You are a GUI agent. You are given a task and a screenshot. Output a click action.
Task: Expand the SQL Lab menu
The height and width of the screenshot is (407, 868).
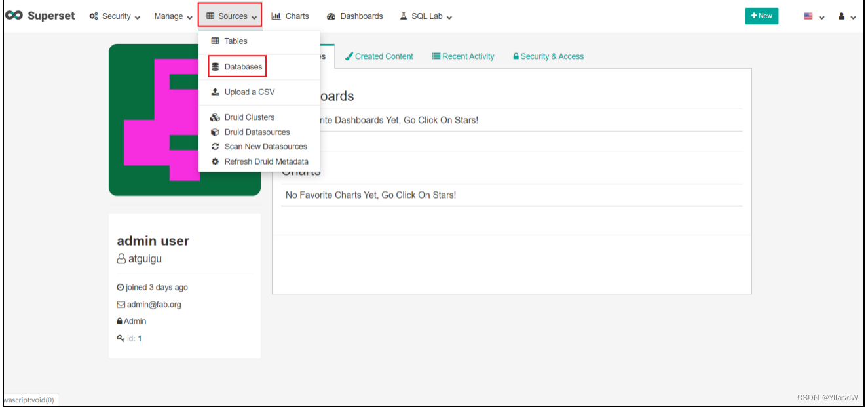click(x=426, y=16)
